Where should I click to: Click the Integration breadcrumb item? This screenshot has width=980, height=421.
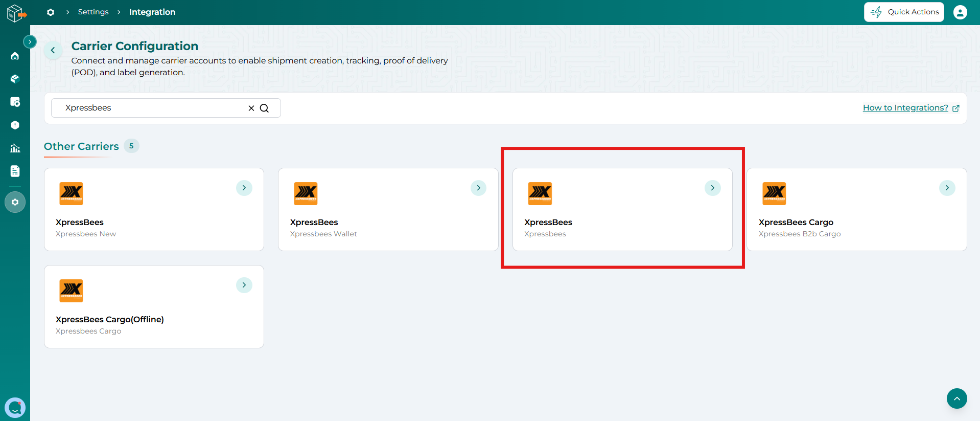152,12
